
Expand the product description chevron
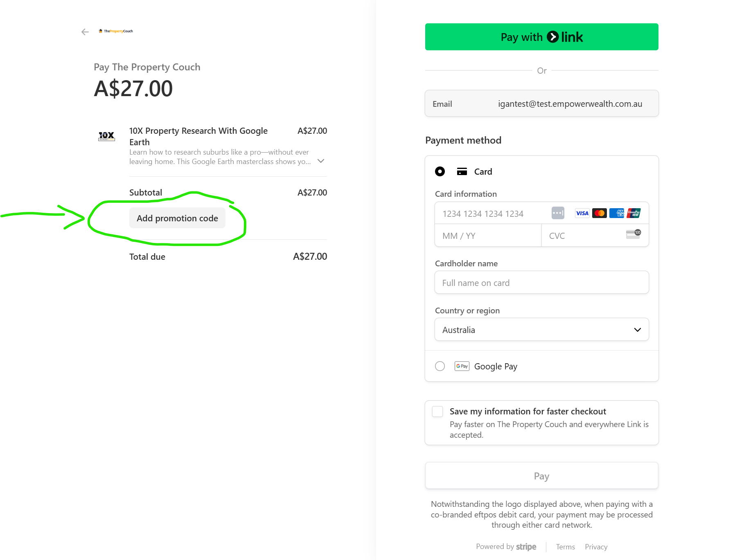tap(321, 161)
